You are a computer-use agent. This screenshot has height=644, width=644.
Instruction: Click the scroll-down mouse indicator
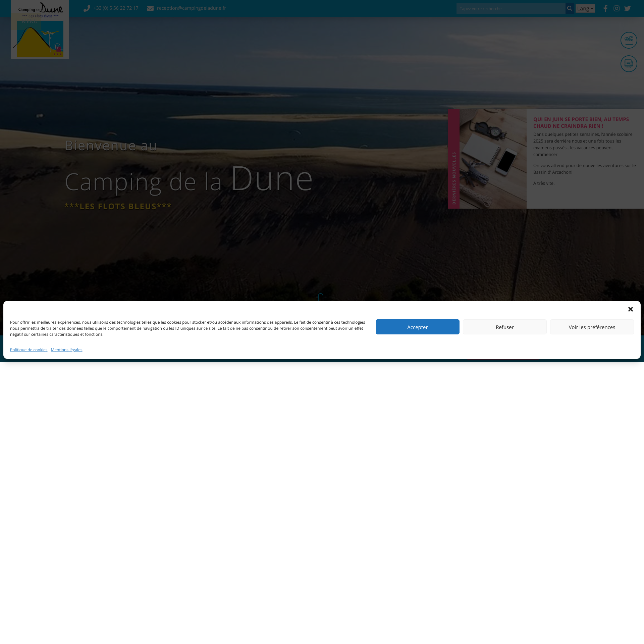tap(321, 297)
